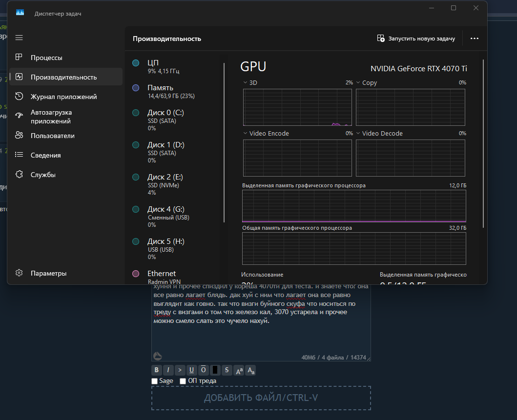Select Производительность in sidebar
The image size is (517, 420).
coord(66,77)
